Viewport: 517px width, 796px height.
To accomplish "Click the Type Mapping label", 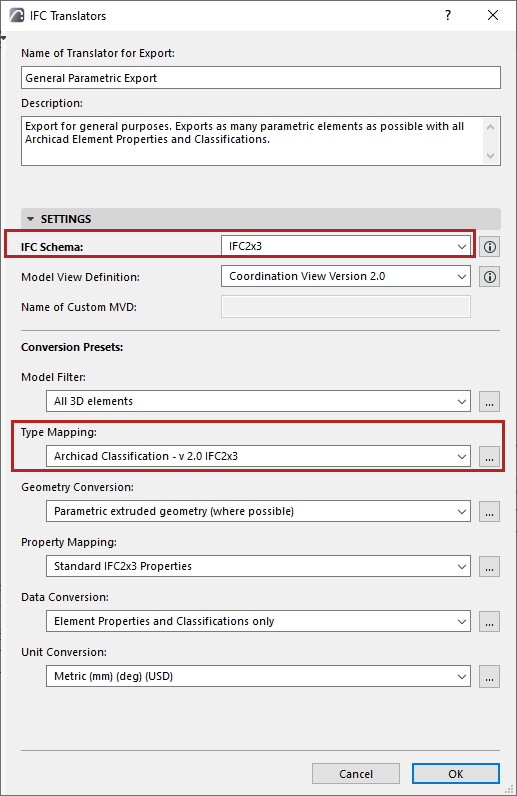I will coord(58,432).
